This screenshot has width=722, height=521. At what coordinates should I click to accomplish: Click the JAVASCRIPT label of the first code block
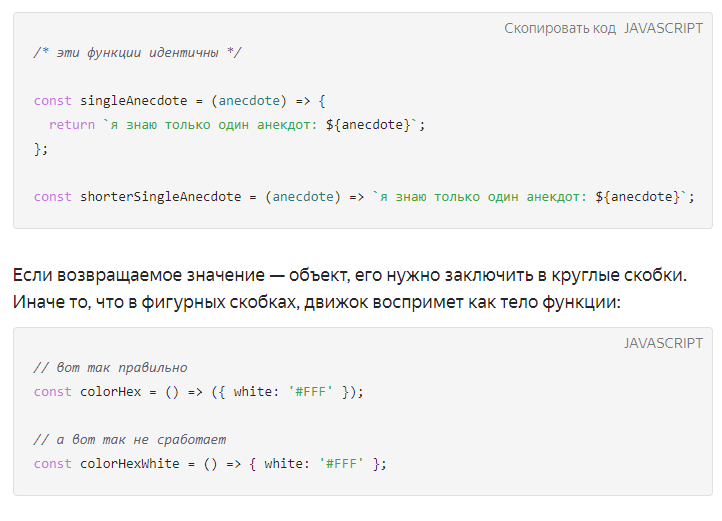point(663,28)
